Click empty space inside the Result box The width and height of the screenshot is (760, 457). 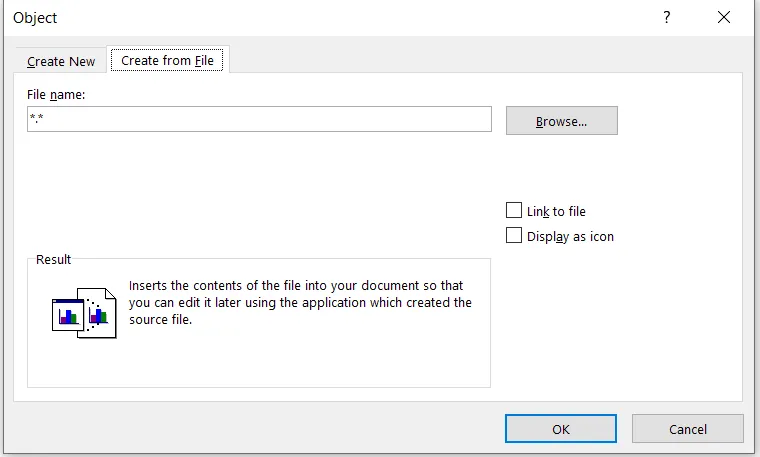300,360
